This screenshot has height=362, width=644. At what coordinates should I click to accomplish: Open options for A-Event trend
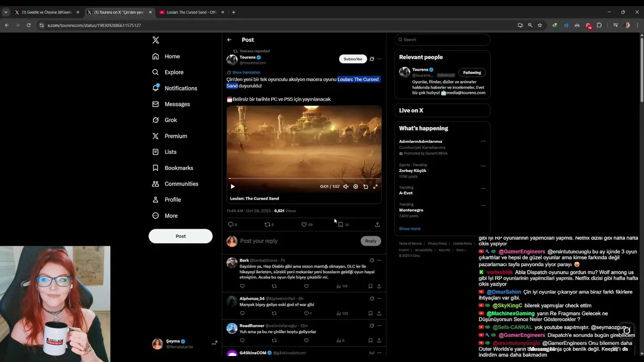click(483, 189)
